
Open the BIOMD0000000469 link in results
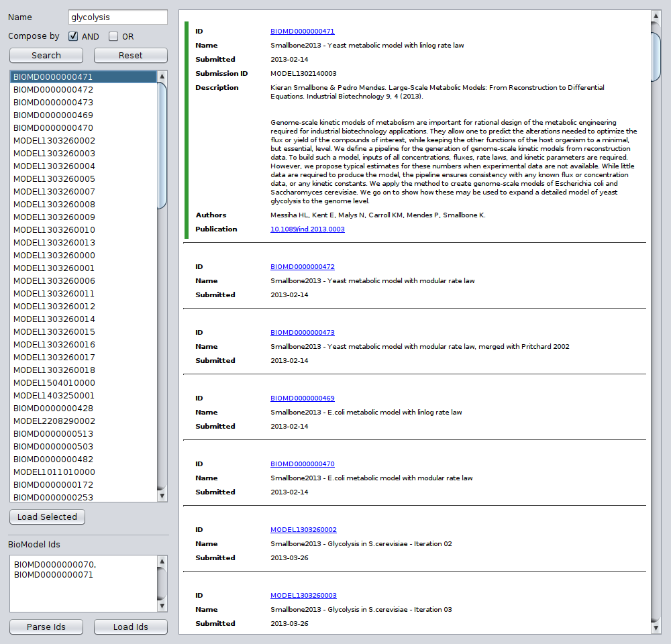point(302,398)
